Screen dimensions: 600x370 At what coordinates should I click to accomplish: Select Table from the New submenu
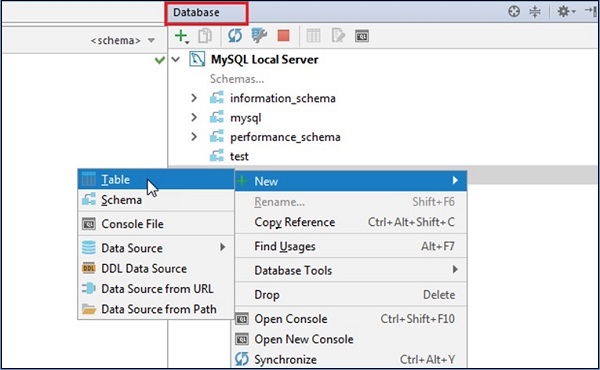pos(156,179)
